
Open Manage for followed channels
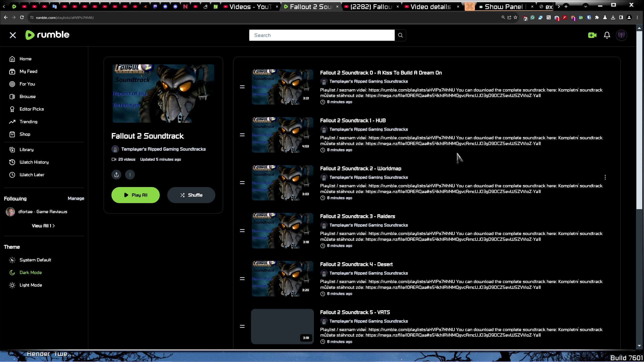[76, 198]
